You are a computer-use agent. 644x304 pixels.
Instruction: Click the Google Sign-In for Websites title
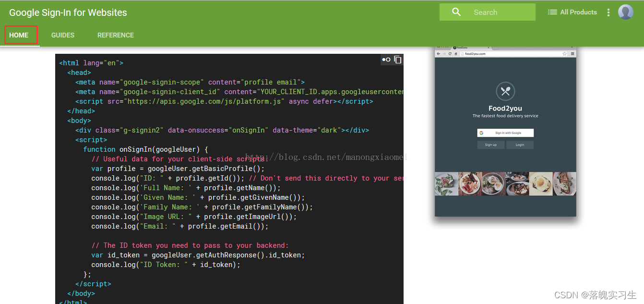tap(68, 12)
